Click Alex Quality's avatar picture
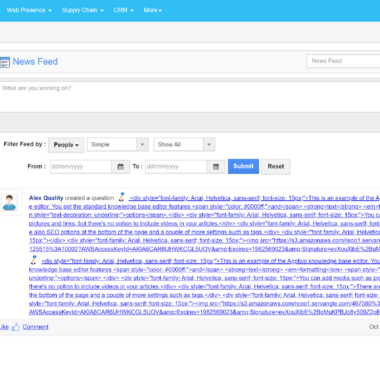 pos(9,203)
